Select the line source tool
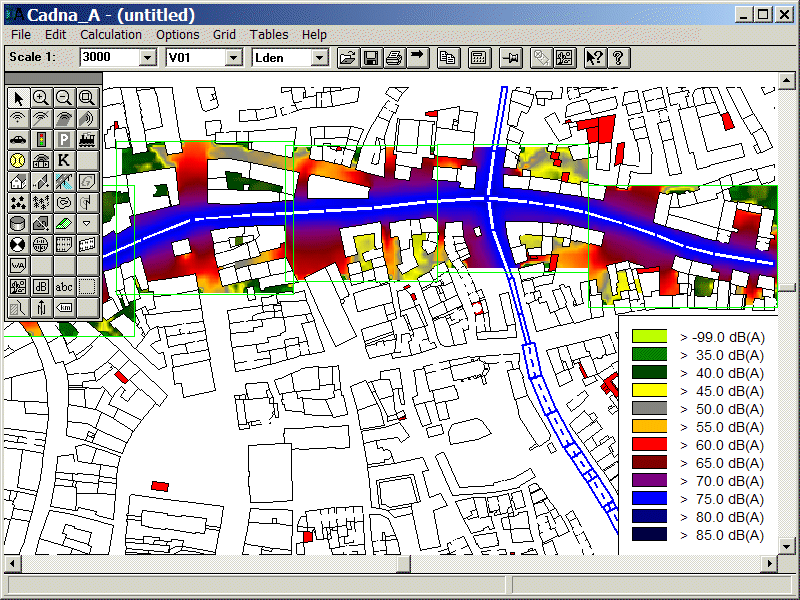800x600 pixels. tap(41, 118)
